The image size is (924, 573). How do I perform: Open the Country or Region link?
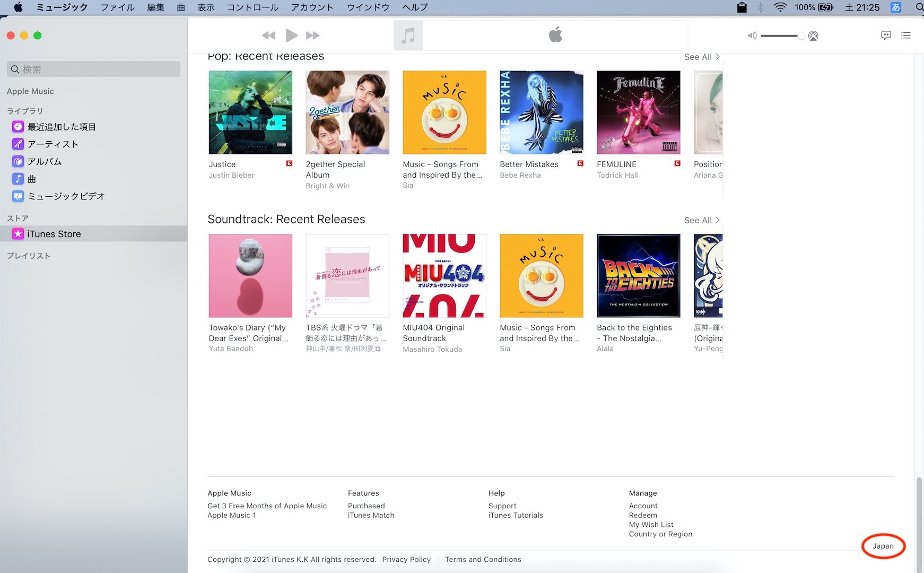click(660, 534)
